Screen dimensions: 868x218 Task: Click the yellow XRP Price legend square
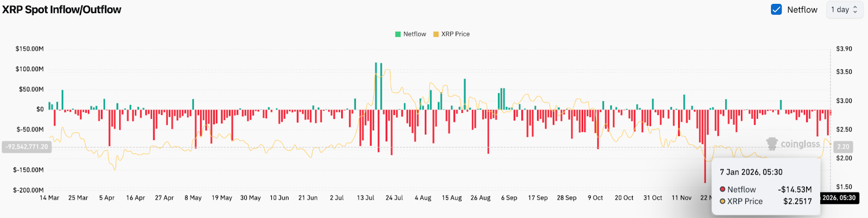coord(436,34)
